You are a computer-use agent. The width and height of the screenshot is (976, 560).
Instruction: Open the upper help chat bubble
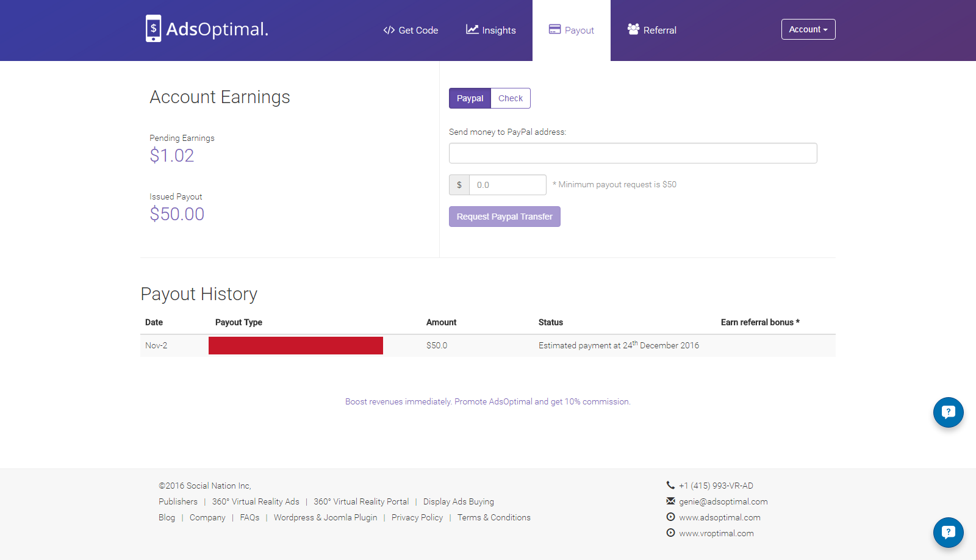949,412
